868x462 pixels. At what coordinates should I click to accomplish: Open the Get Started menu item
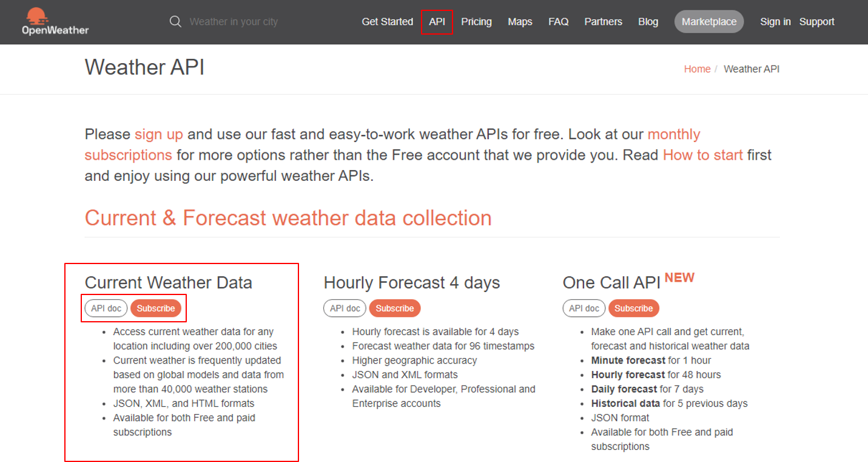pos(387,22)
